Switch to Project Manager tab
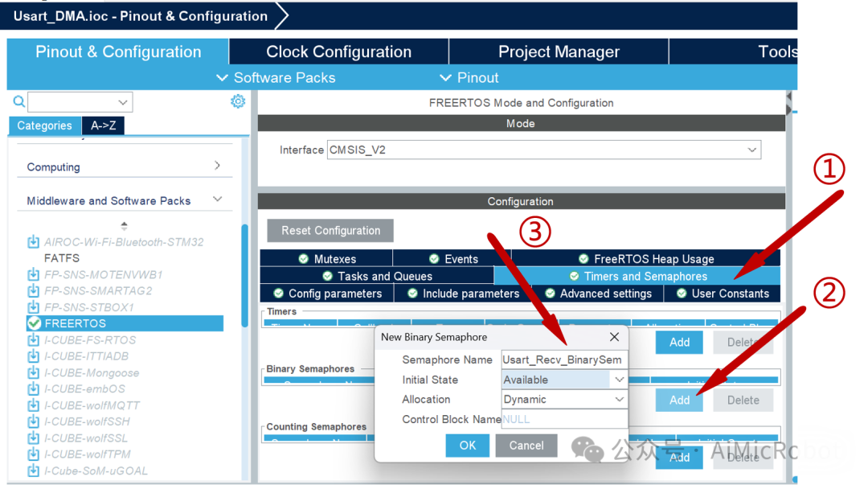The width and height of the screenshot is (868, 485). pos(559,51)
